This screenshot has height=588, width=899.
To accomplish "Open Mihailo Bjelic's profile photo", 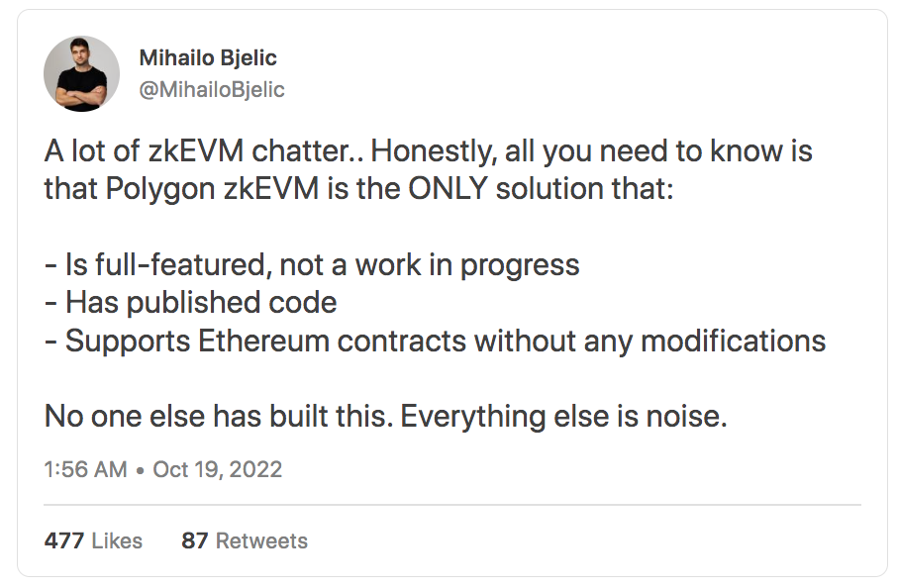I will [x=81, y=73].
